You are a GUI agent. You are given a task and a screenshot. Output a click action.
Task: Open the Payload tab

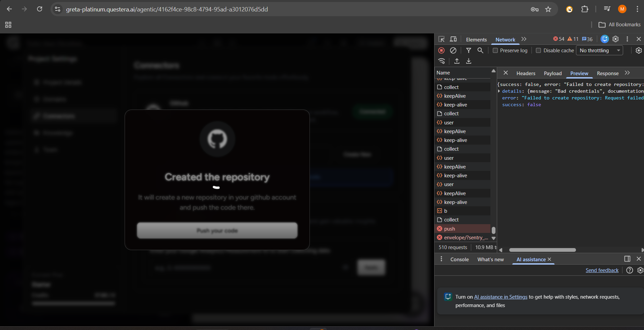pos(553,73)
